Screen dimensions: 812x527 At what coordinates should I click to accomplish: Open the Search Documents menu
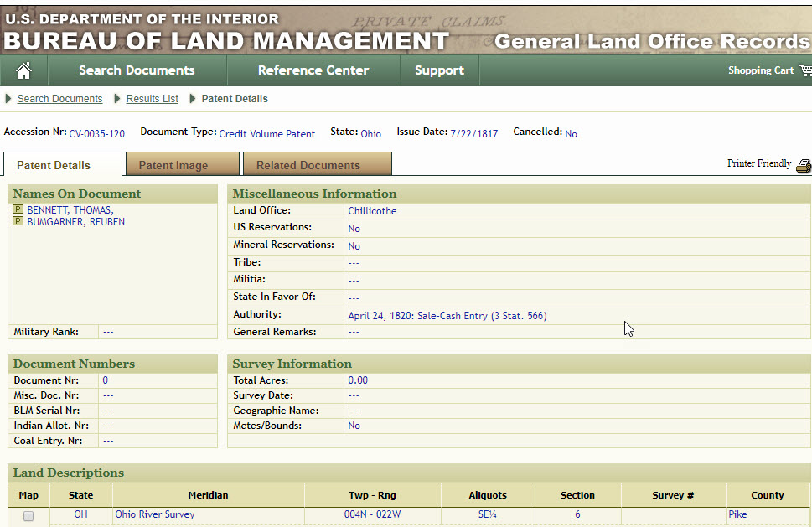tap(137, 70)
